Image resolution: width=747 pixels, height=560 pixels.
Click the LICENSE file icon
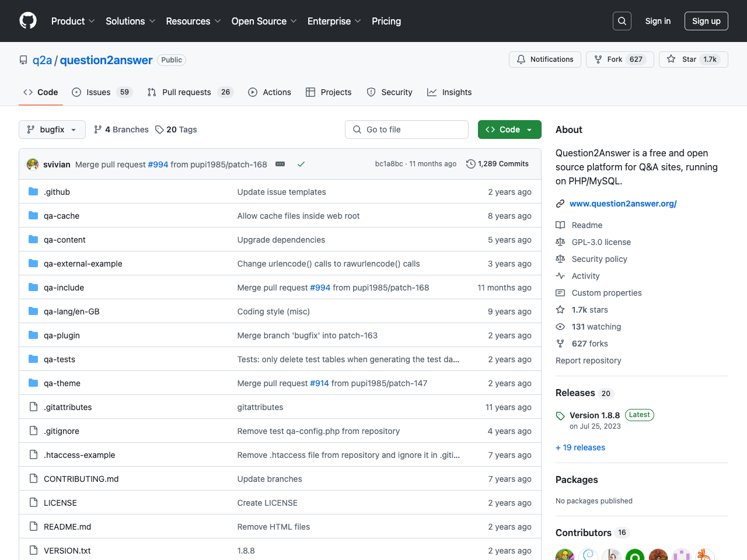tap(33, 502)
